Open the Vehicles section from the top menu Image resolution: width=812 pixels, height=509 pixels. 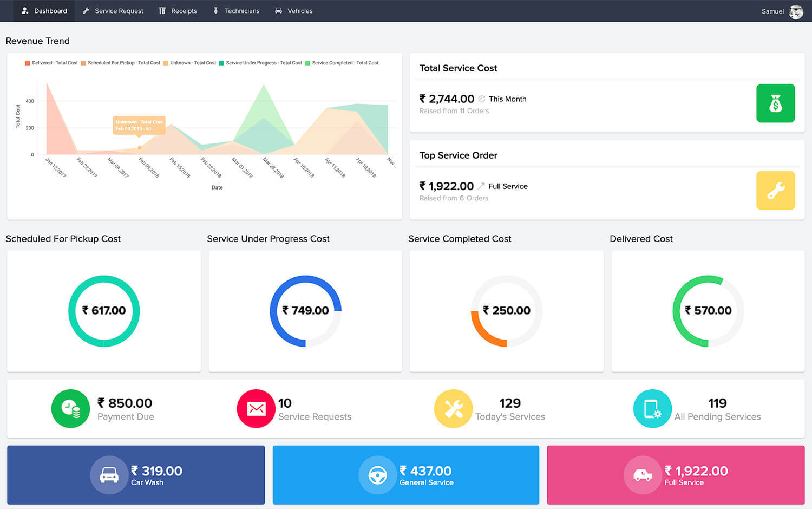coord(293,11)
